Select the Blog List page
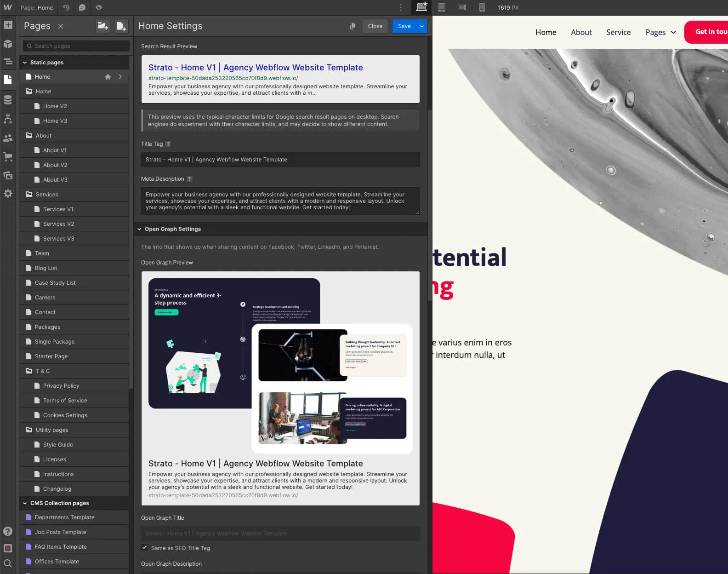This screenshot has height=574, width=728. point(74,268)
